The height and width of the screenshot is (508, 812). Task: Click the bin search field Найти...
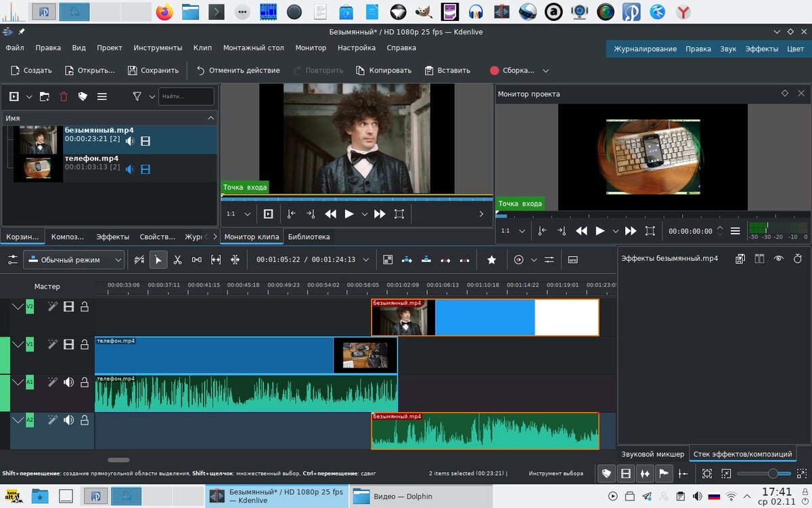coord(186,97)
